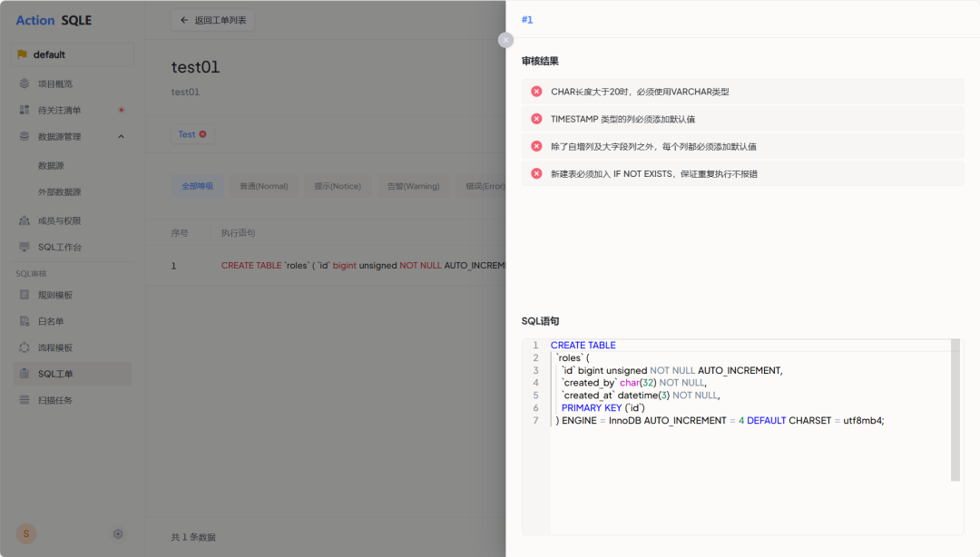This screenshot has height=557, width=980.
Task: Click error icon for CHAR长度 rule
Action: click(x=536, y=92)
